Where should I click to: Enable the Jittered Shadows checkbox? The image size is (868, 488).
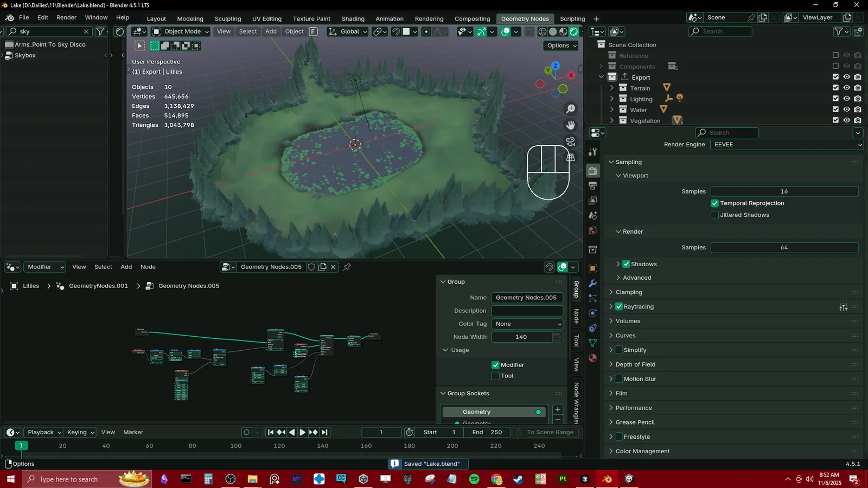pos(714,215)
